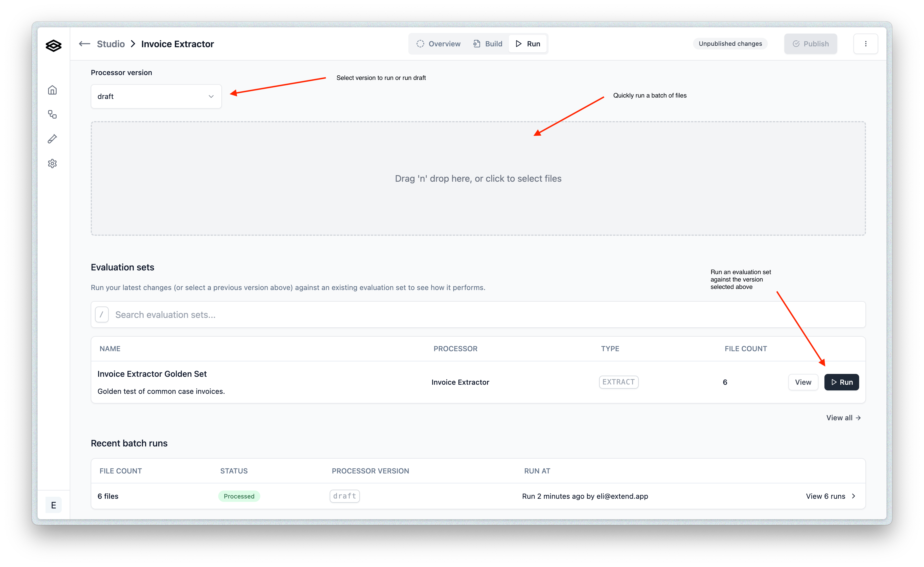Image resolution: width=924 pixels, height=567 pixels.
Task: Click the E user avatar
Action: pyautogui.click(x=53, y=505)
